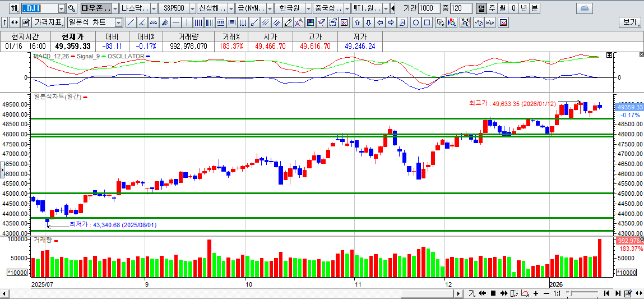Viewport: 644px width, 299px height.
Task: Click the magnifier symbol search icon
Action: tap(71, 9)
